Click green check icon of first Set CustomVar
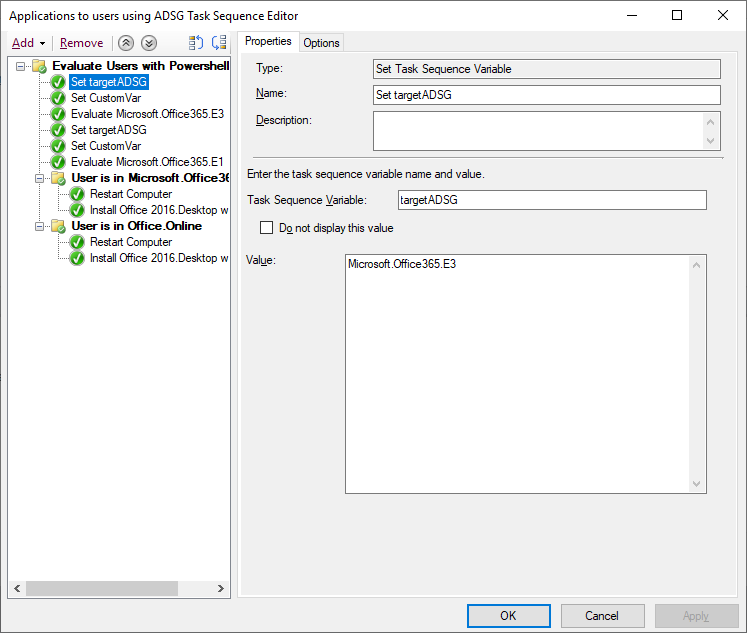747x633 pixels. pyautogui.click(x=58, y=98)
